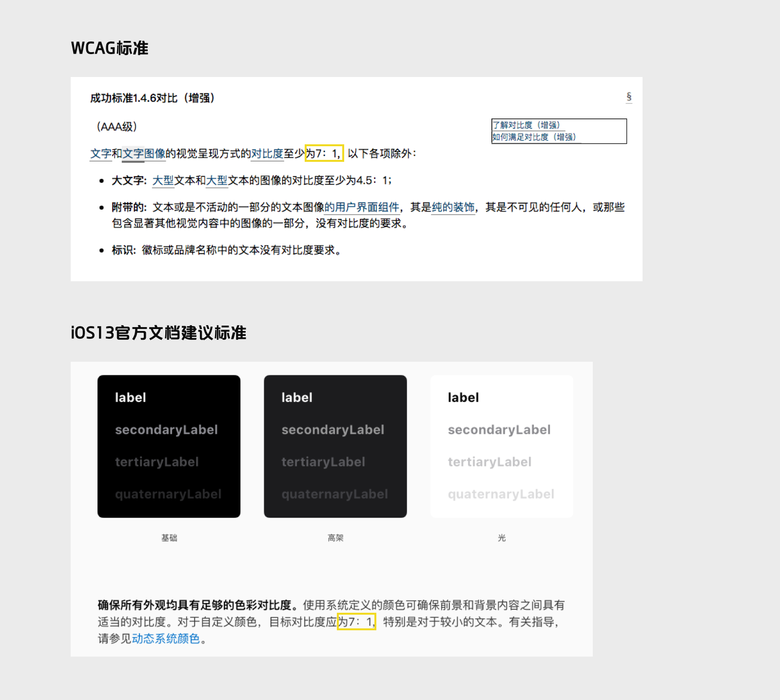This screenshot has width=780, height=700.
Task: Click the section symbol § link
Action: click(629, 97)
